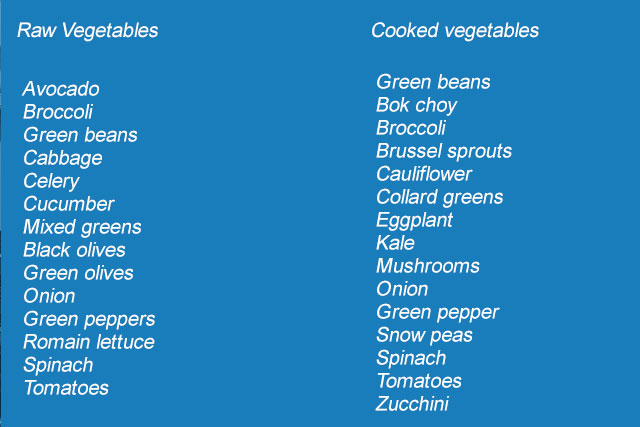The width and height of the screenshot is (640, 427).
Task: Select Avocado in the raw list
Action: pyautogui.click(x=61, y=89)
